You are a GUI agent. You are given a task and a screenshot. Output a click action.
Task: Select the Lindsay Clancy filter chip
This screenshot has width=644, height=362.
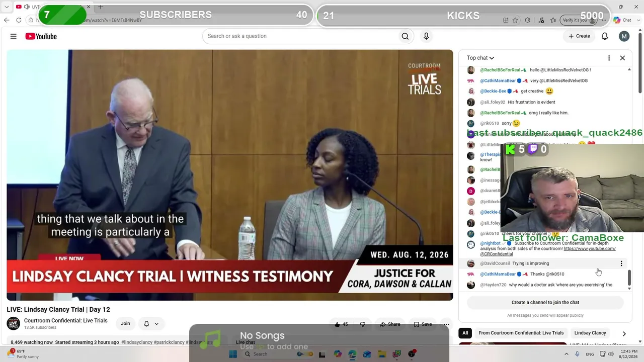click(x=590, y=333)
